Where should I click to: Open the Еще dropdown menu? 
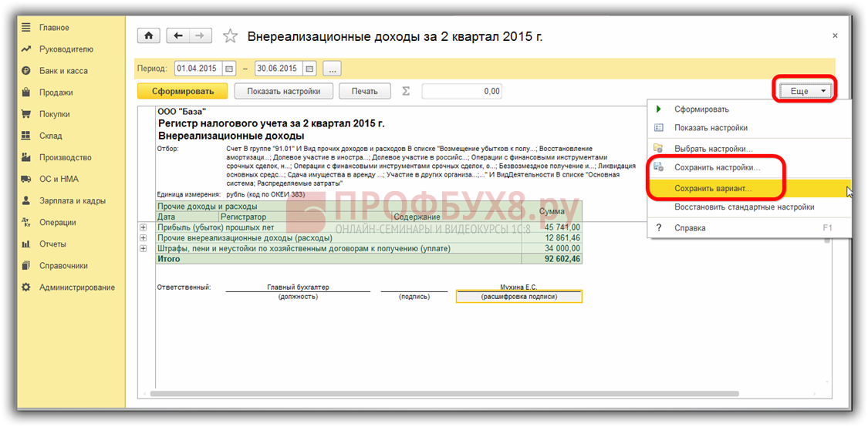(x=806, y=91)
